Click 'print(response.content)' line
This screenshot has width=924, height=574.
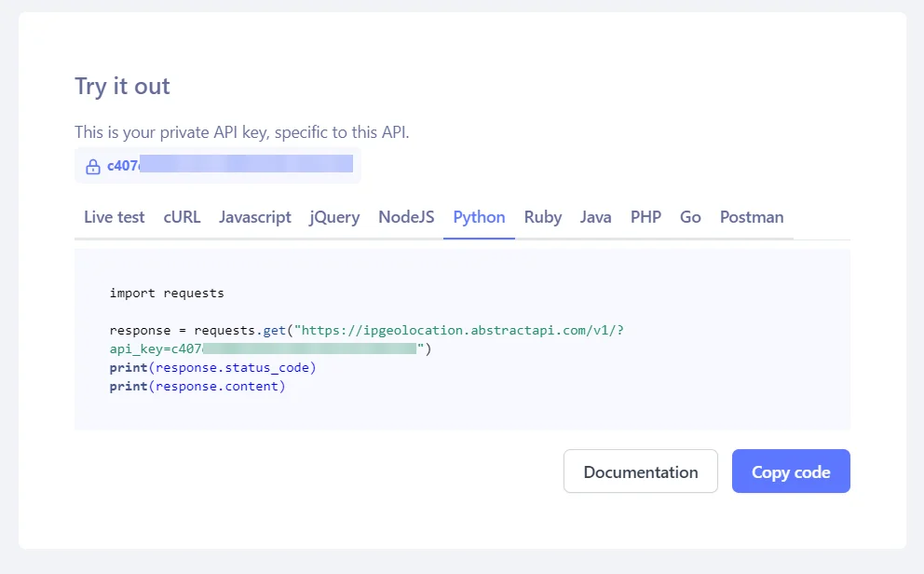[x=197, y=387]
